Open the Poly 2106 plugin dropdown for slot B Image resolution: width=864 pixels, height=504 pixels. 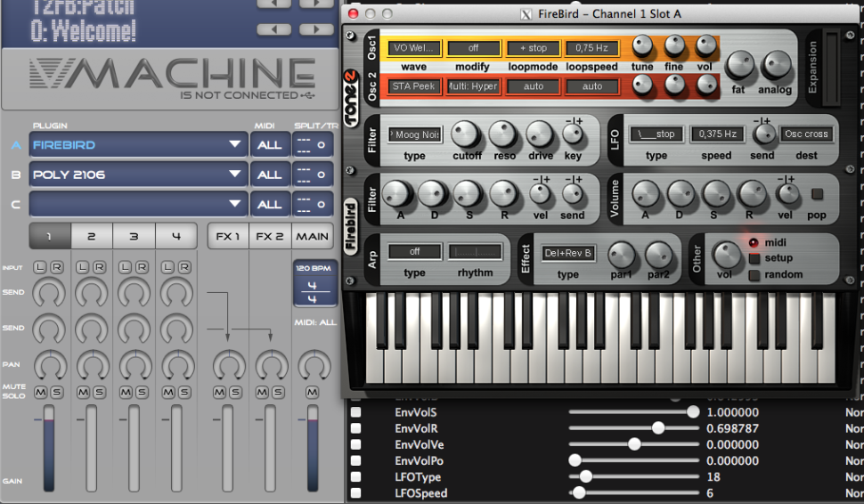138,175
